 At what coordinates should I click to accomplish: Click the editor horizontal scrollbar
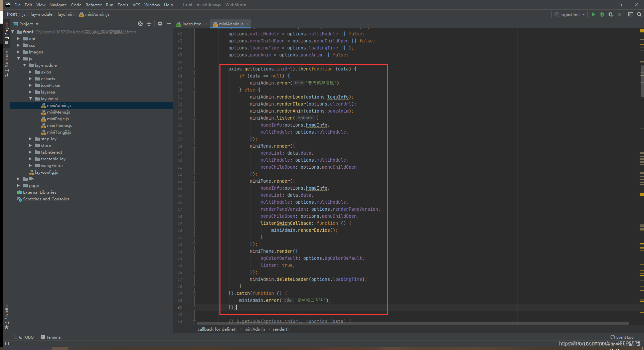tap(413, 323)
